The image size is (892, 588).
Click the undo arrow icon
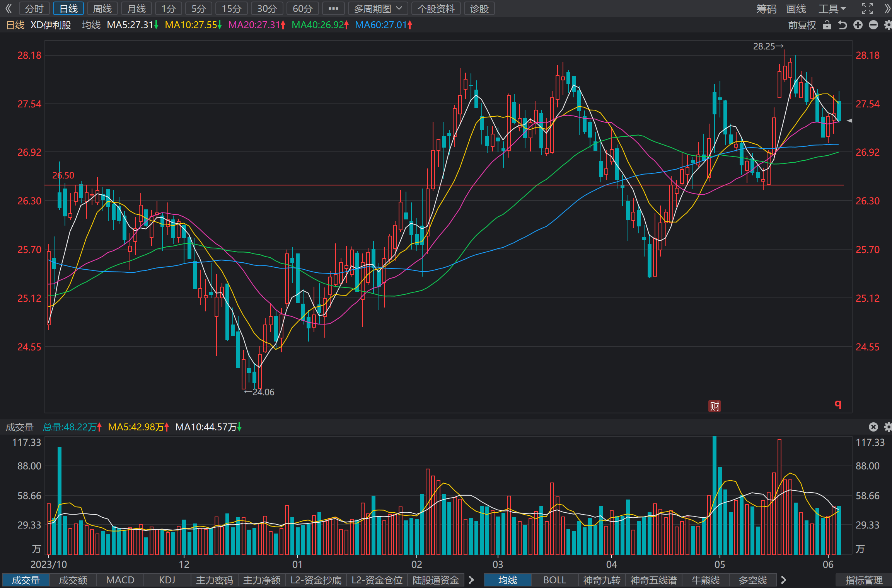842,25
